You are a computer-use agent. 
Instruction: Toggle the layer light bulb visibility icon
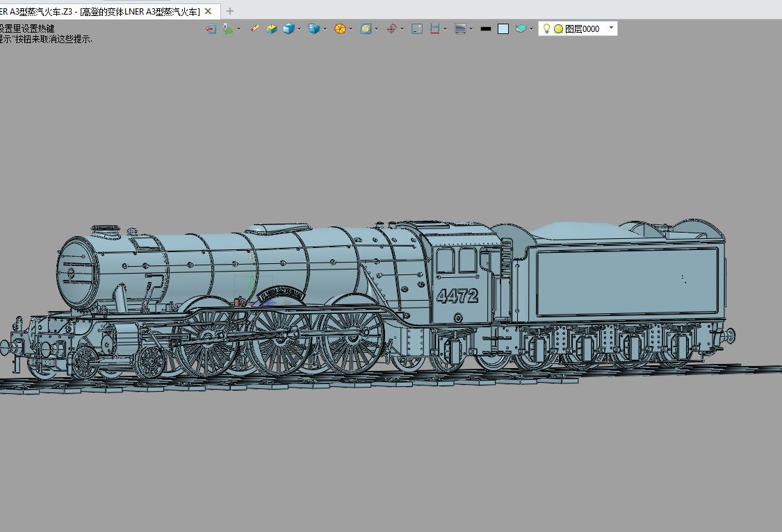coord(546,28)
